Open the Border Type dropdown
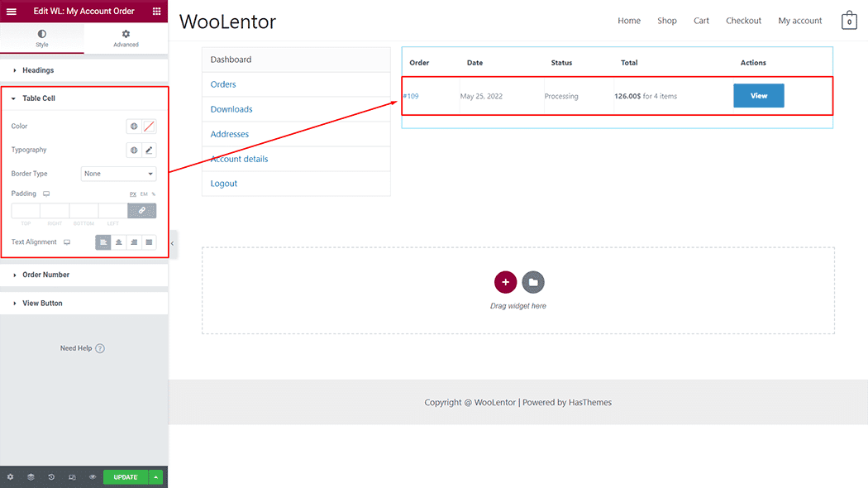Viewport: 868px width, 488px height. point(119,174)
